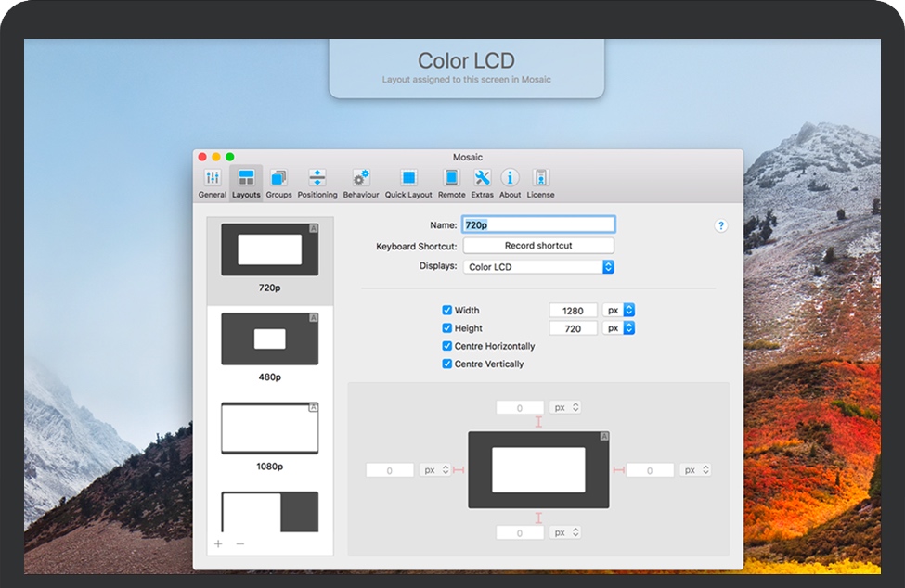The height and width of the screenshot is (588, 905).
Task: Disable the Centre Vertically checkbox
Action: [x=447, y=364]
